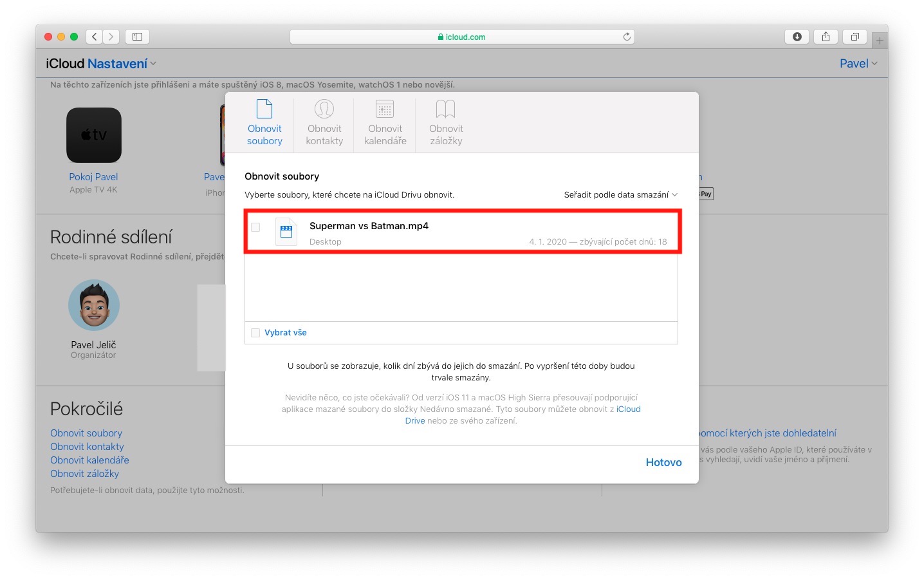Open Seřadit podle data smazání dropdown

coord(620,195)
